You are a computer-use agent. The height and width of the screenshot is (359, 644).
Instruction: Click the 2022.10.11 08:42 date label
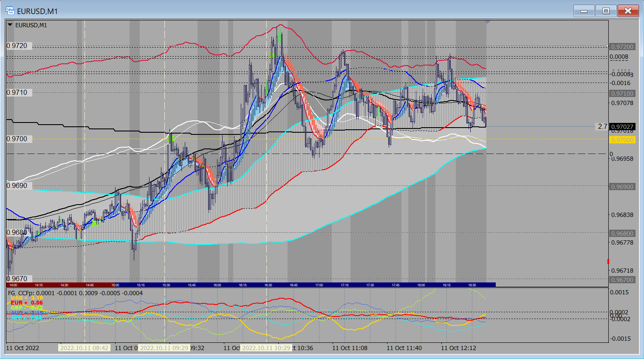(x=84, y=348)
